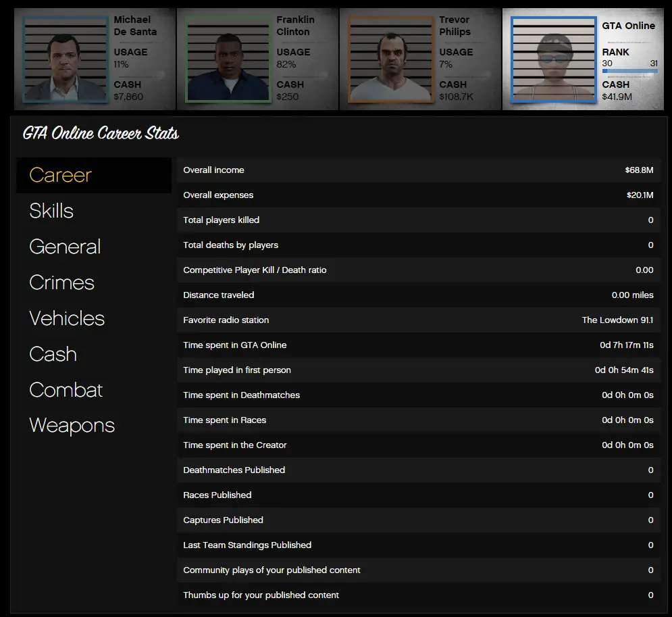
Task: Open the Crimes stats tab
Action: (94, 282)
